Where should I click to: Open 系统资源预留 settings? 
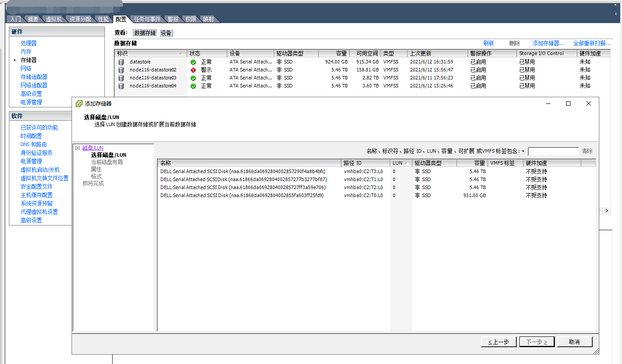pyautogui.click(x=36, y=203)
